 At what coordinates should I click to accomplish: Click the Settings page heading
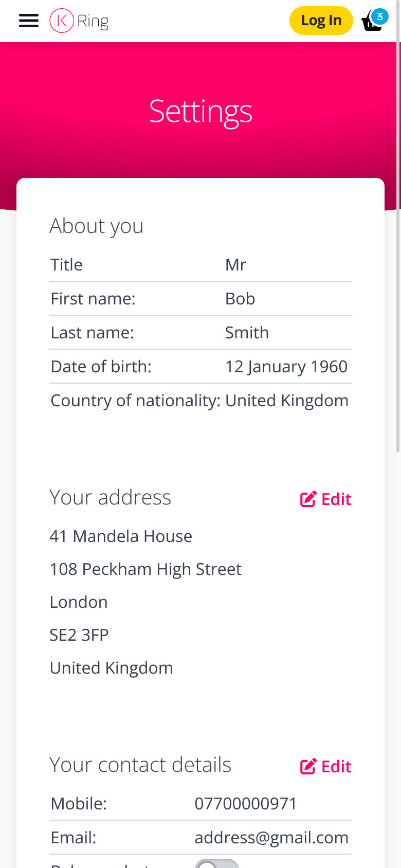[200, 111]
